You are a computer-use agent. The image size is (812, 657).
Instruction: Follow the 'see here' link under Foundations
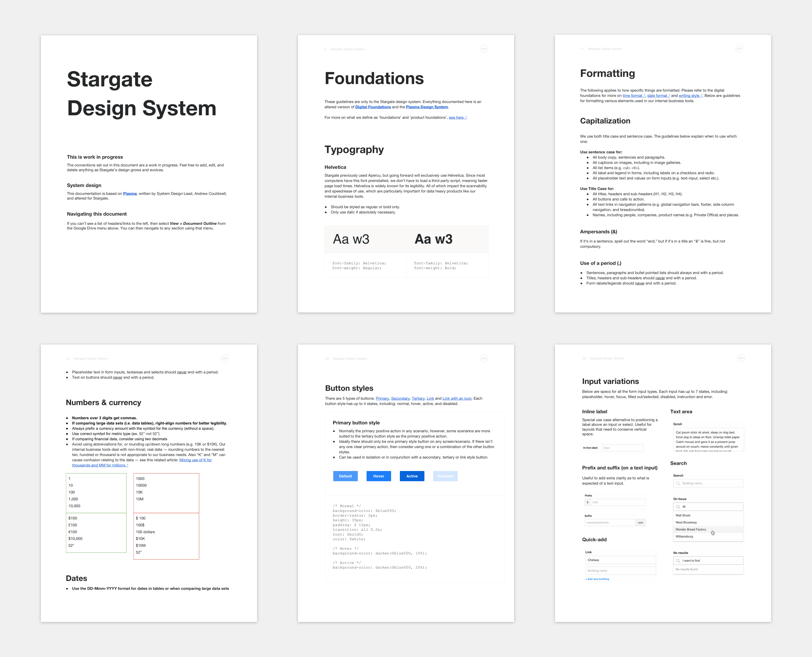(457, 118)
